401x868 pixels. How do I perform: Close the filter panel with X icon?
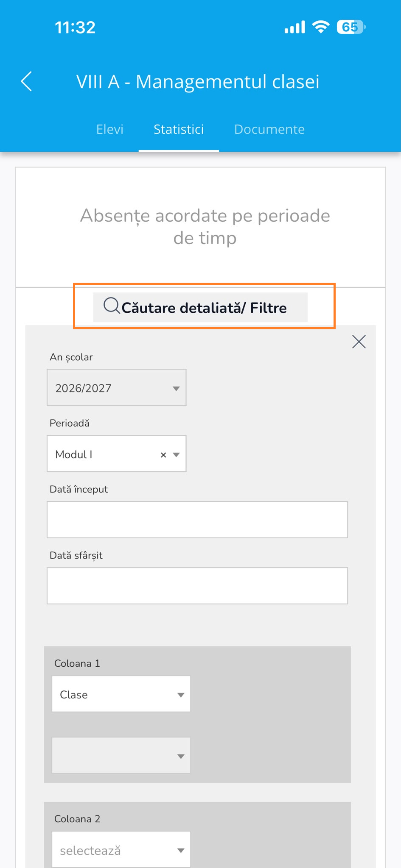pyautogui.click(x=359, y=342)
